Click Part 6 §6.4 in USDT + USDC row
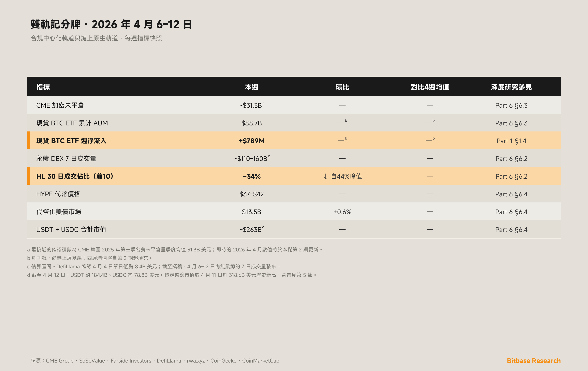Viewport: 588px width, 371px height. click(511, 229)
